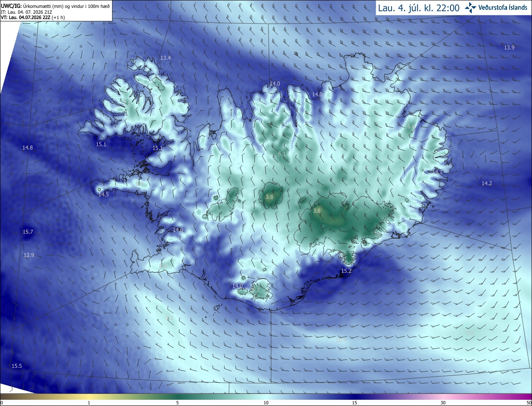Select the date header Lau. 4. júl. kl. 22:00
The width and height of the screenshot is (532, 406).
coord(419,8)
